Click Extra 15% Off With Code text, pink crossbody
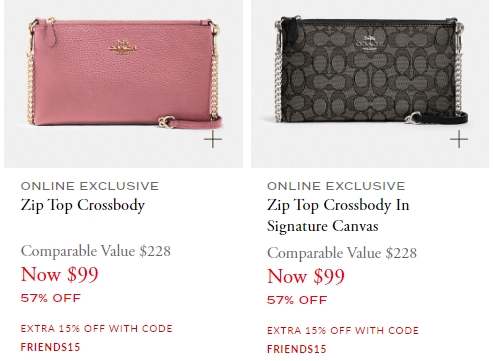The image size is (493, 361). click(96, 329)
